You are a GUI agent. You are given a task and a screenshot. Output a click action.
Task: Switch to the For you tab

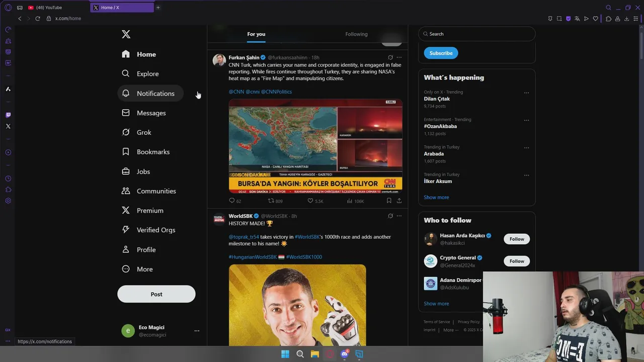pyautogui.click(x=256, y=34)
